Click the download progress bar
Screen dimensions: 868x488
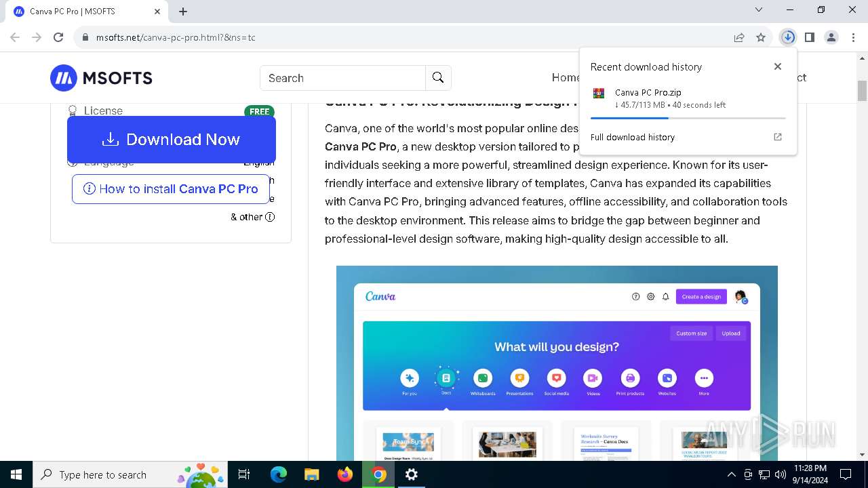click(688, 118)
